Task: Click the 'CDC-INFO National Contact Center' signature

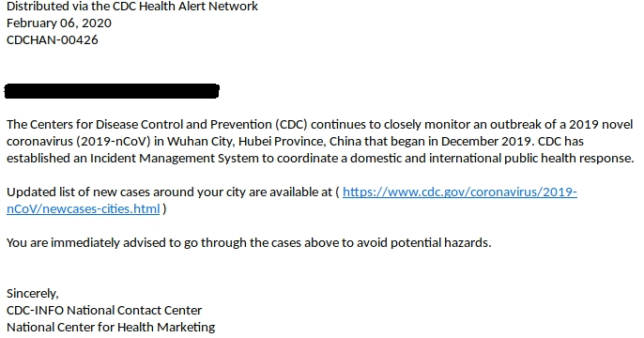Action: click(x=104, y=310)
